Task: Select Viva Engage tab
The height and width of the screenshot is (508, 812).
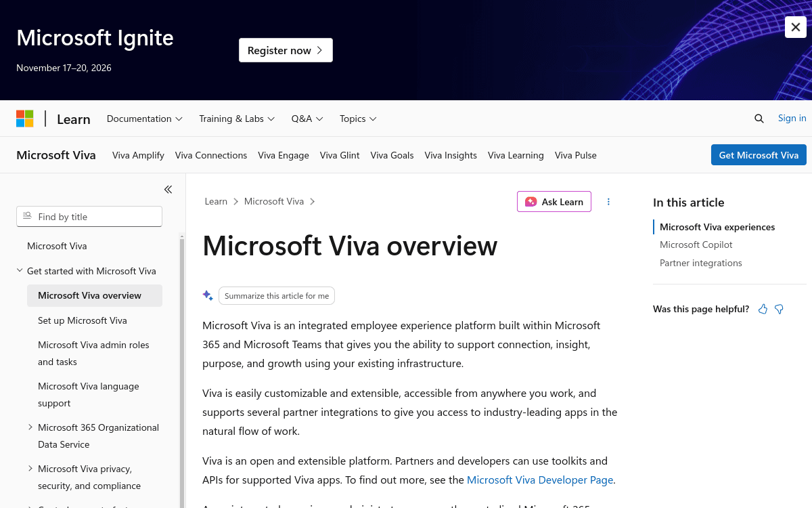Action: coord(284,155)
